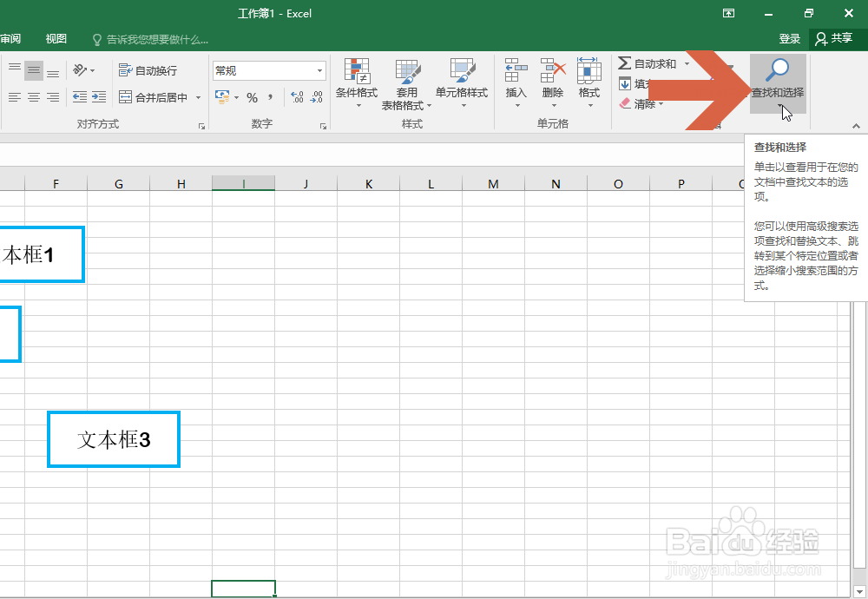Viewport: 868px width, 599px height.
Task: Select column G header
Action: point(118,184)
